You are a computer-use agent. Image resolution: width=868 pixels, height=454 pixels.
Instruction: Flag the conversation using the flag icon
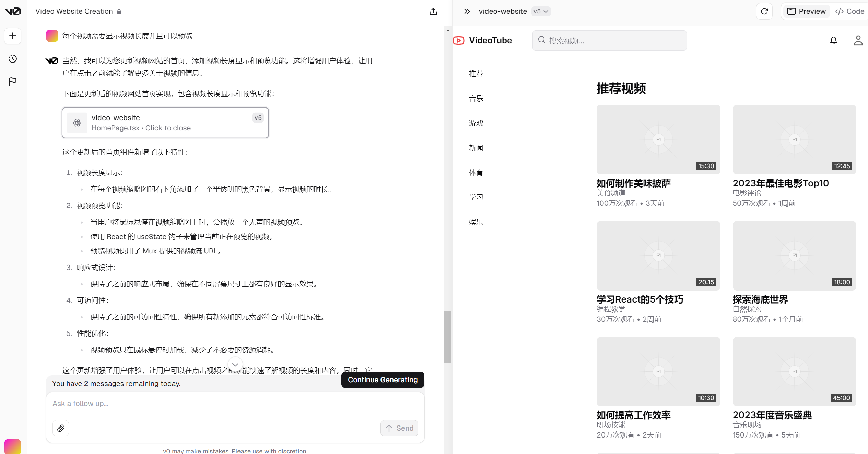click(12, 81)
